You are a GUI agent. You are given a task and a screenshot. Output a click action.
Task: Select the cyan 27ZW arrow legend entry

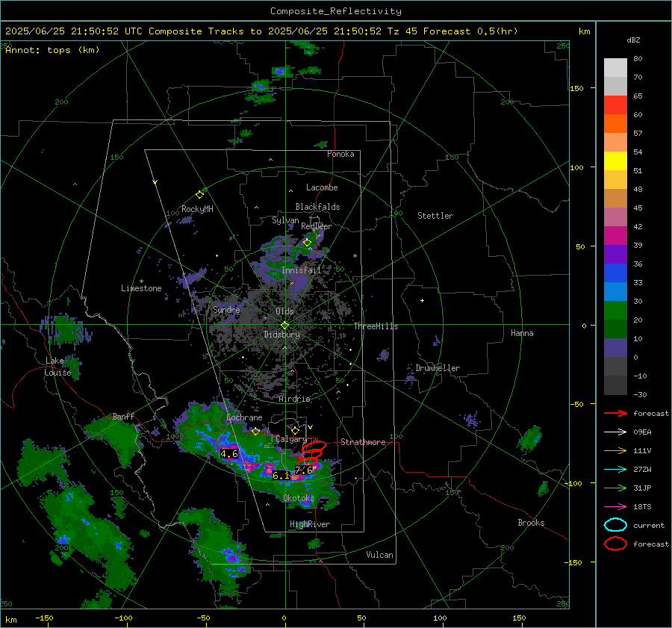pos(615,470)
